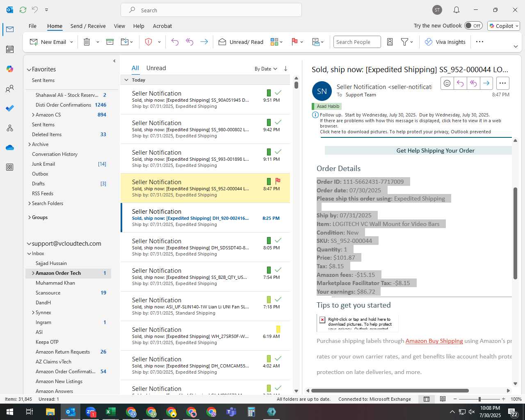This screenshot has width=525, height=420.
Task: Click the Amazon Buy Shipping link
Action: [434, 341]
